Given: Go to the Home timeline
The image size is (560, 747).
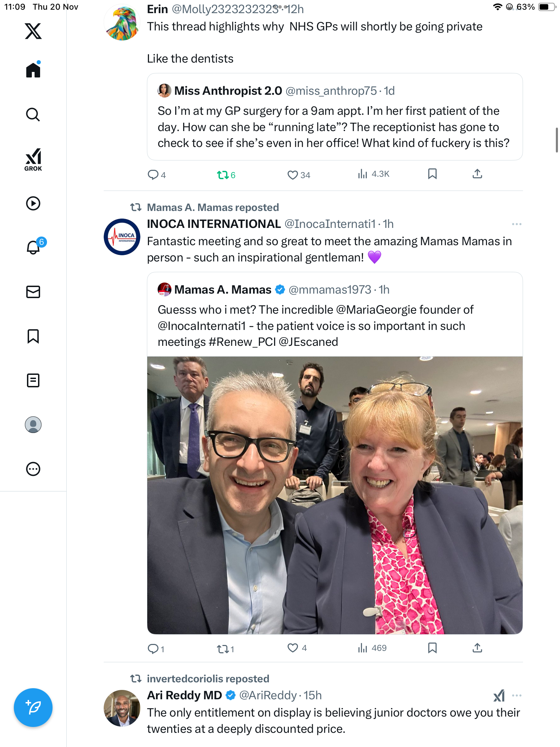Looking at the screenshot, I should (x=33, y=70).
